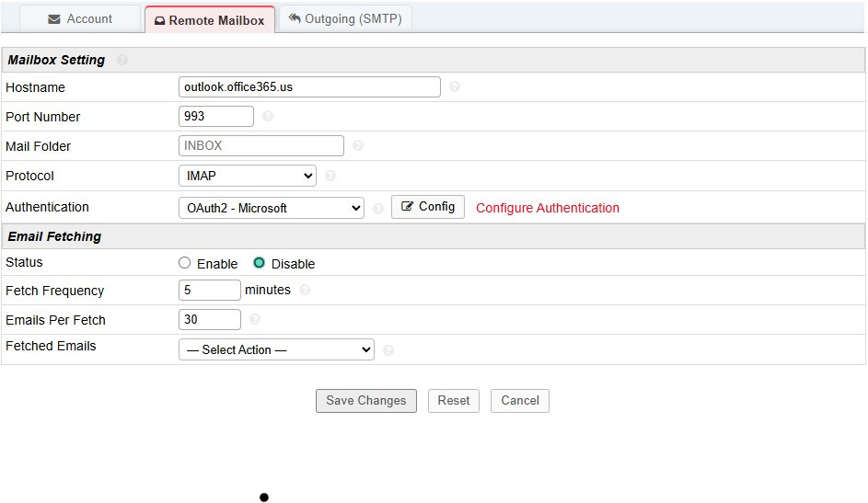Click help icon beside Protocol dropdown

[x=330, y=176]
